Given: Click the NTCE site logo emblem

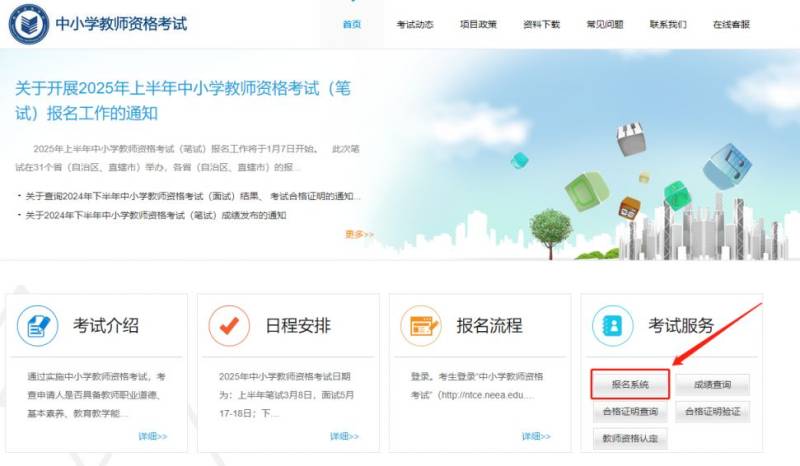Looking at the screenshot, I should [29, 23].
